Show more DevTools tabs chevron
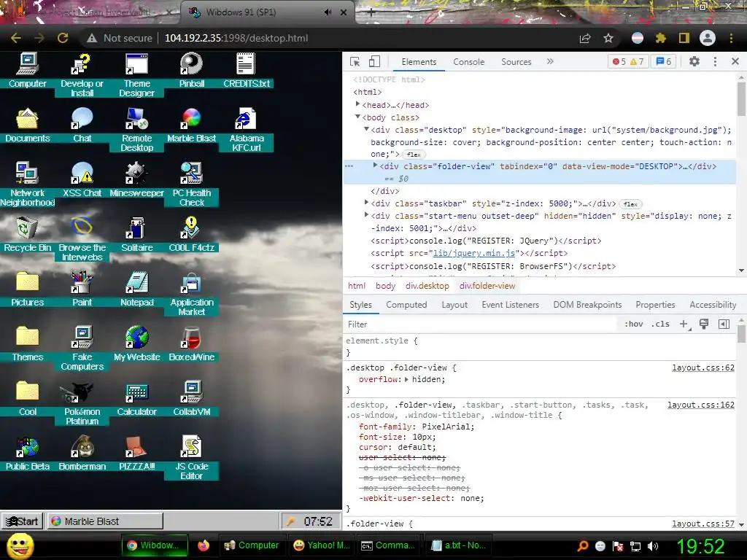 point(550,61)
